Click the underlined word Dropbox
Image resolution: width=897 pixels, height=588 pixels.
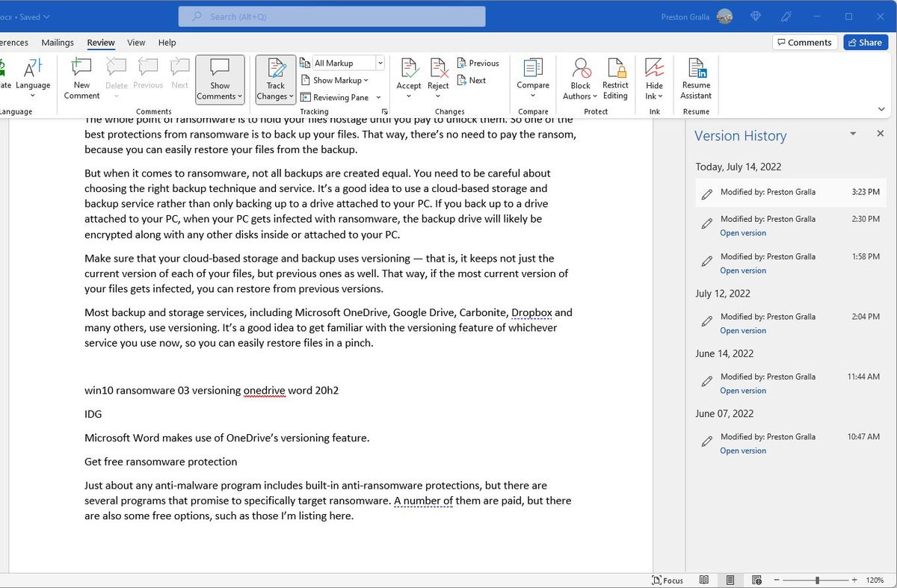tap(531, 312)
